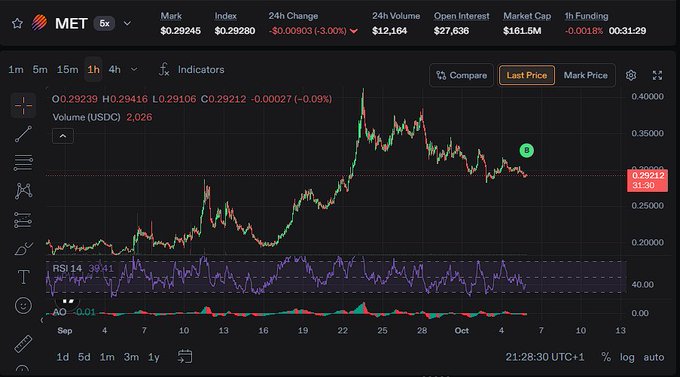This screenshot has height=377, width=680.
Task: Select the 15m timeframe
Action: [68, 69]
